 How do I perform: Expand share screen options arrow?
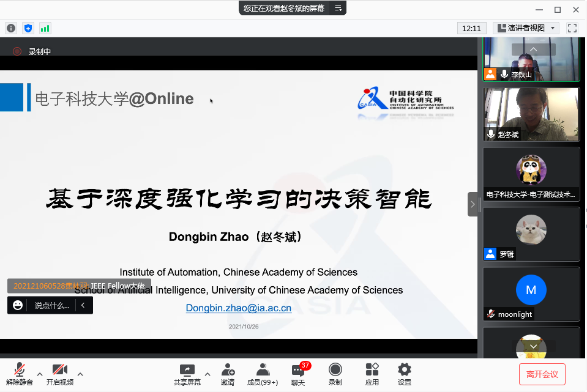pos(207,374)
